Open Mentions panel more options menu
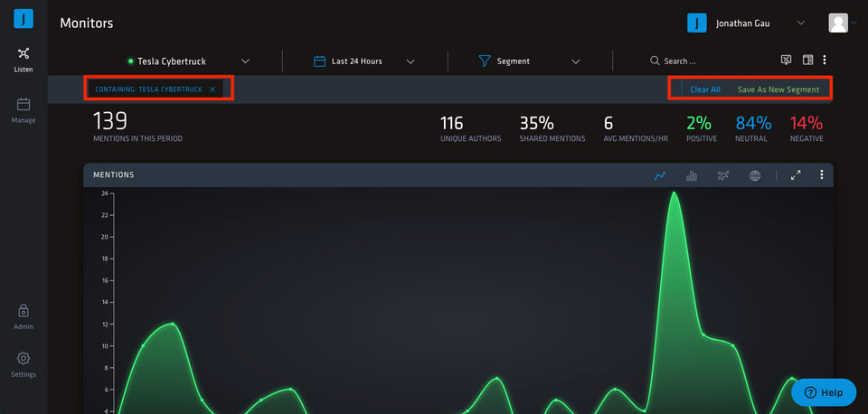The height and width of the screenshot is (414, 868). point(822,174)
